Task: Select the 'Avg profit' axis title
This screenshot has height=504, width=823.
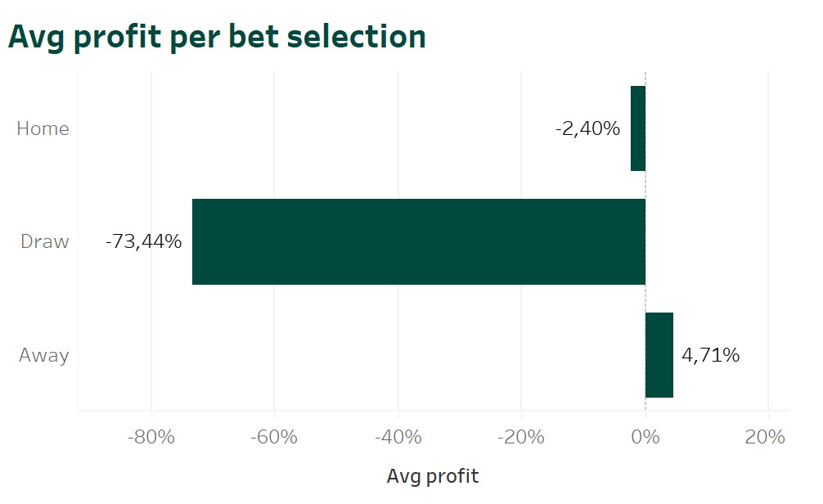Action: (433, 476)
